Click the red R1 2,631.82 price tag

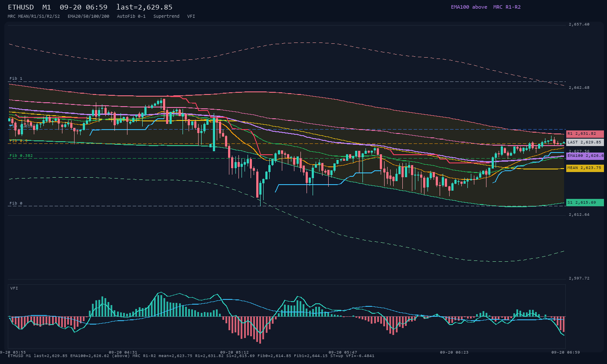point(585,134)
